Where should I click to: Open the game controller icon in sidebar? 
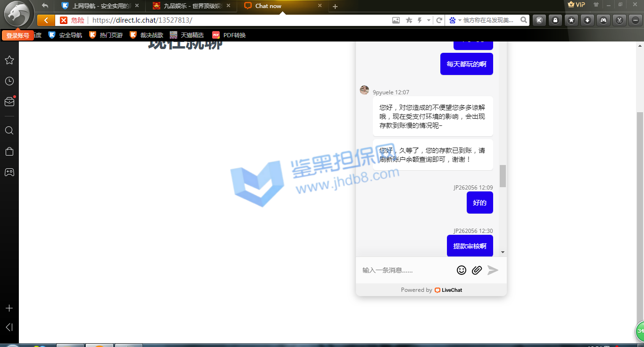[9, 172]
